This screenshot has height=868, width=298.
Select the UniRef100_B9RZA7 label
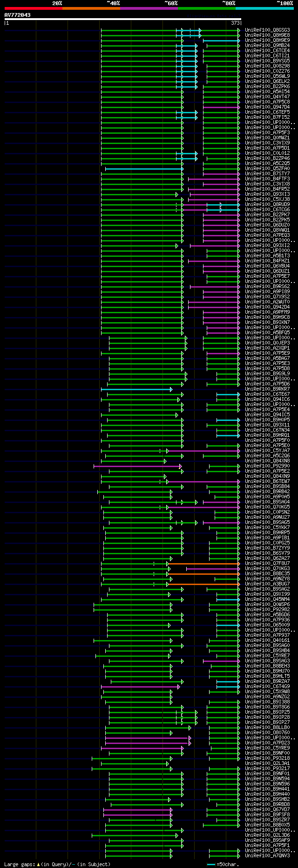[x=267, y=682]
